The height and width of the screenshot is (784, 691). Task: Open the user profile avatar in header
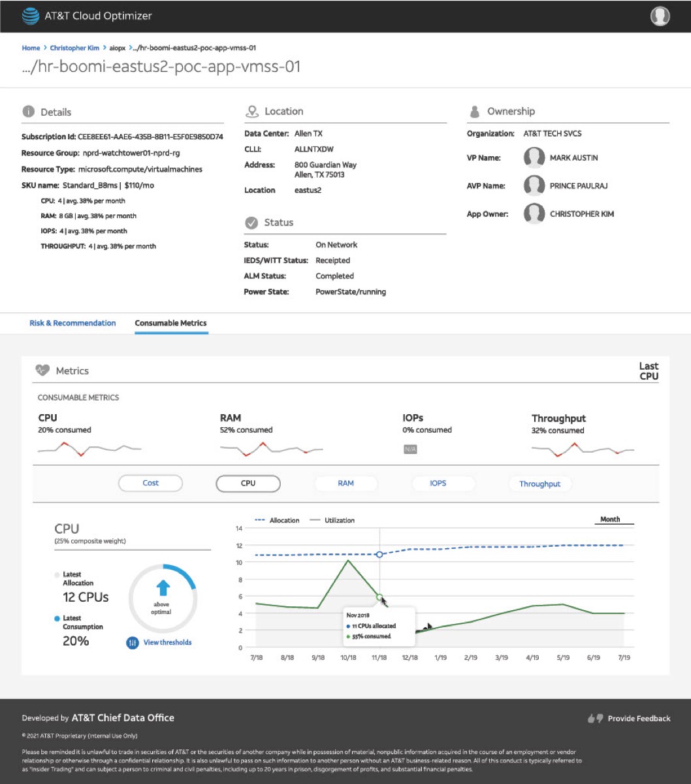pos(660,16)
